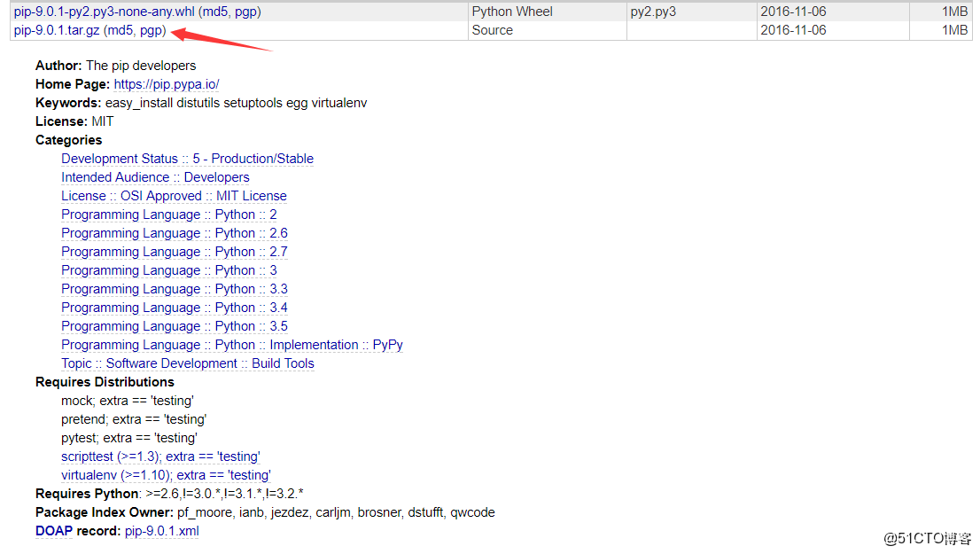Download pip-9.0.1-py2.py3-none-any.whl file

click(105, 12)
